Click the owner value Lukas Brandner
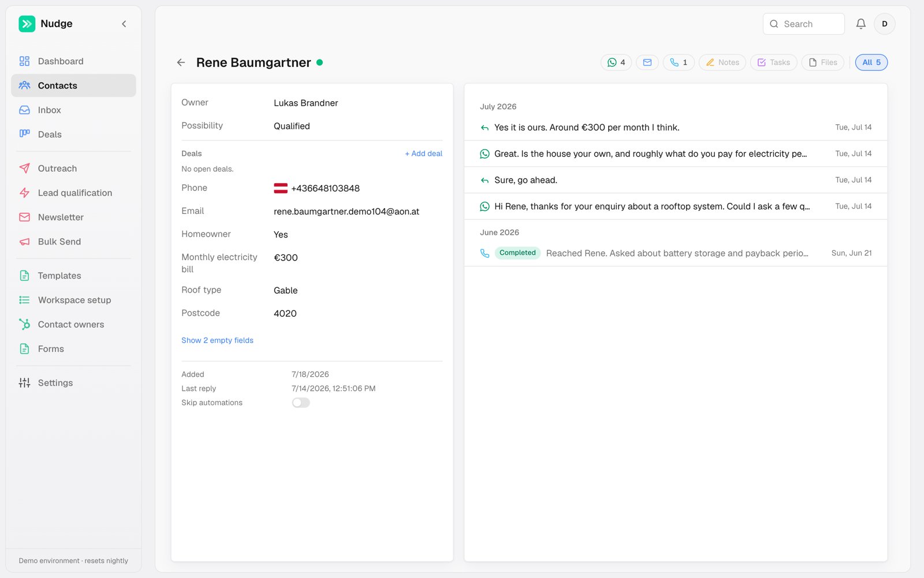Screen dimensions: 924x578 306,103
